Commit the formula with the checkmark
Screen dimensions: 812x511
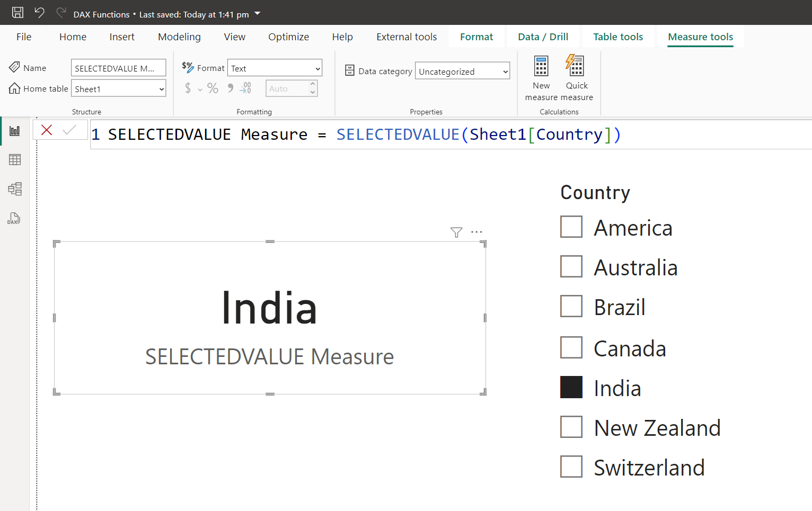pos(72,130)
